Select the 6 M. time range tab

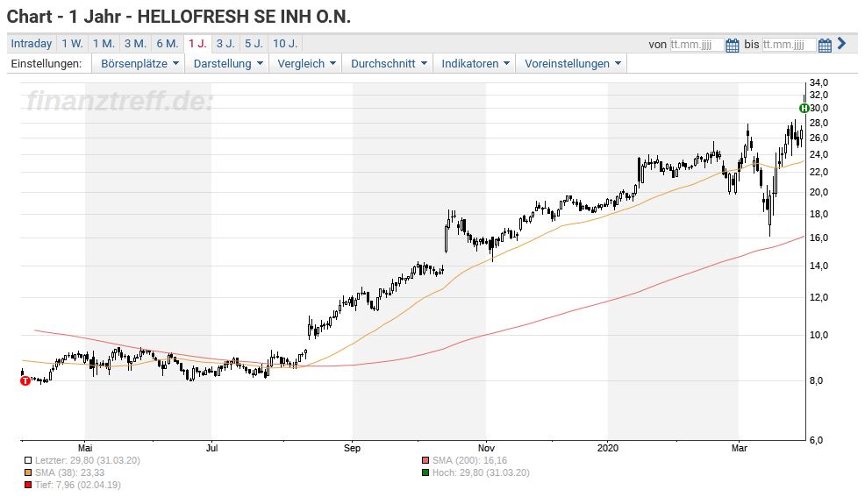168,44
